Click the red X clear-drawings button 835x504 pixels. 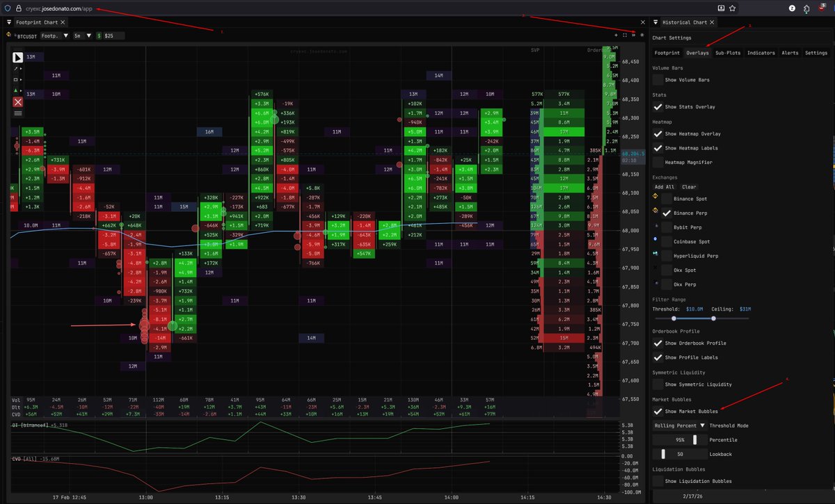[x=18, y=102]
